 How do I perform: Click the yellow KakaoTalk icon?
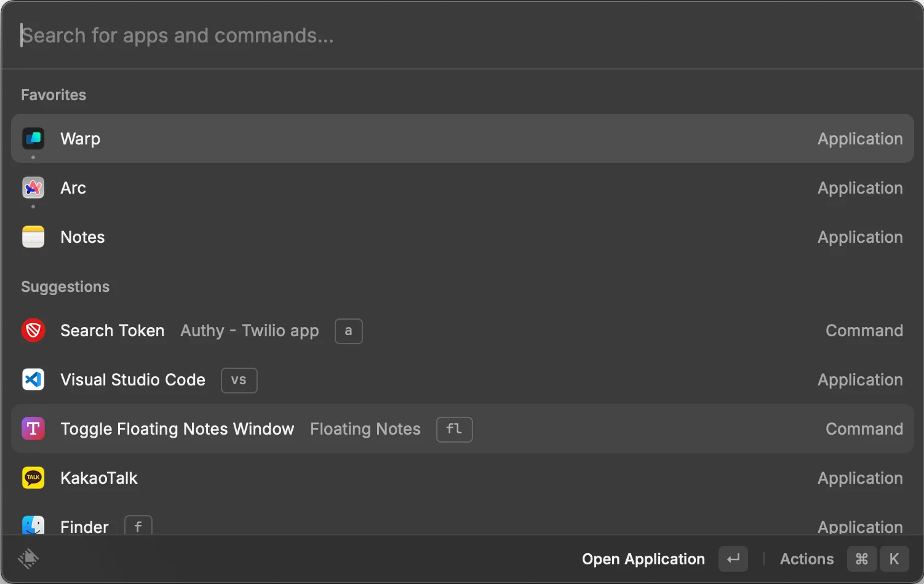[x=33, y=478]
